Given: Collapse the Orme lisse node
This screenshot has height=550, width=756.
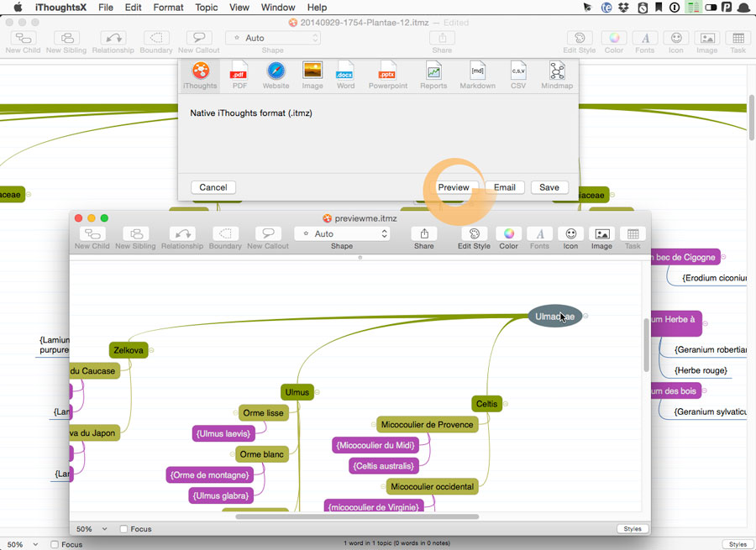Looking at the screenshot, I should pos(235,412).
